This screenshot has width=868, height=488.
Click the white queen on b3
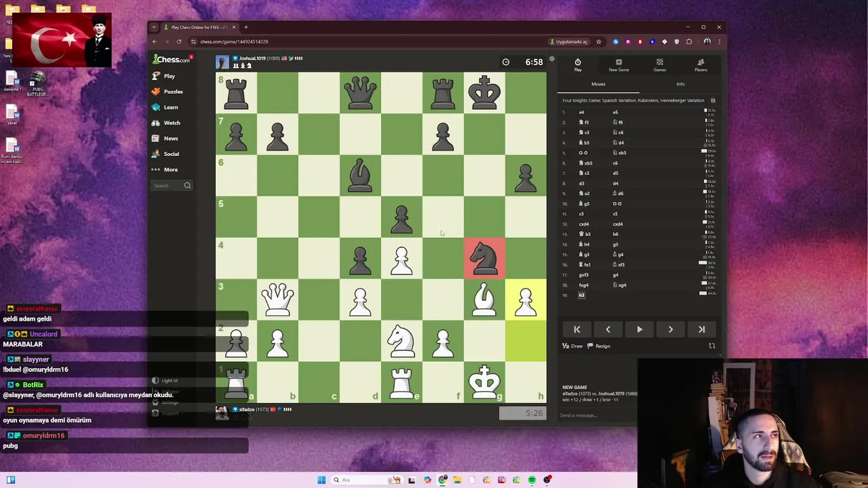pos(277,300)
